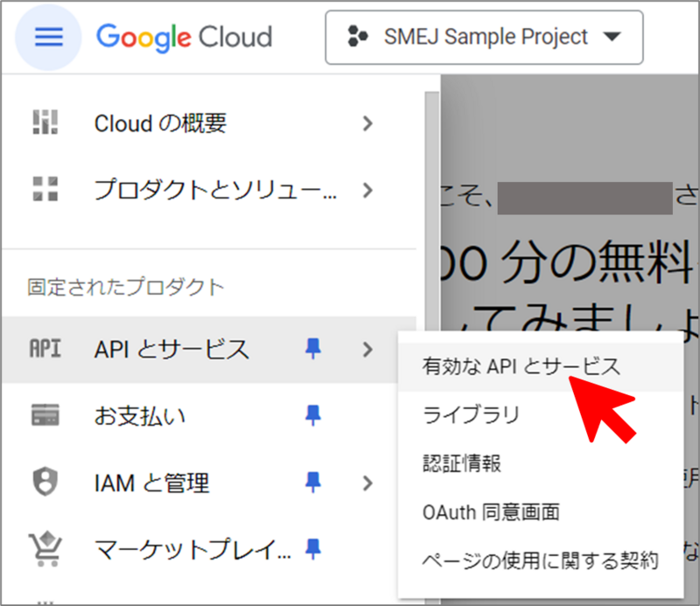Viewport: 700px width, 606px height.
Task: Click the 固定されたプロダクト section heading
Action: [125, 287]
